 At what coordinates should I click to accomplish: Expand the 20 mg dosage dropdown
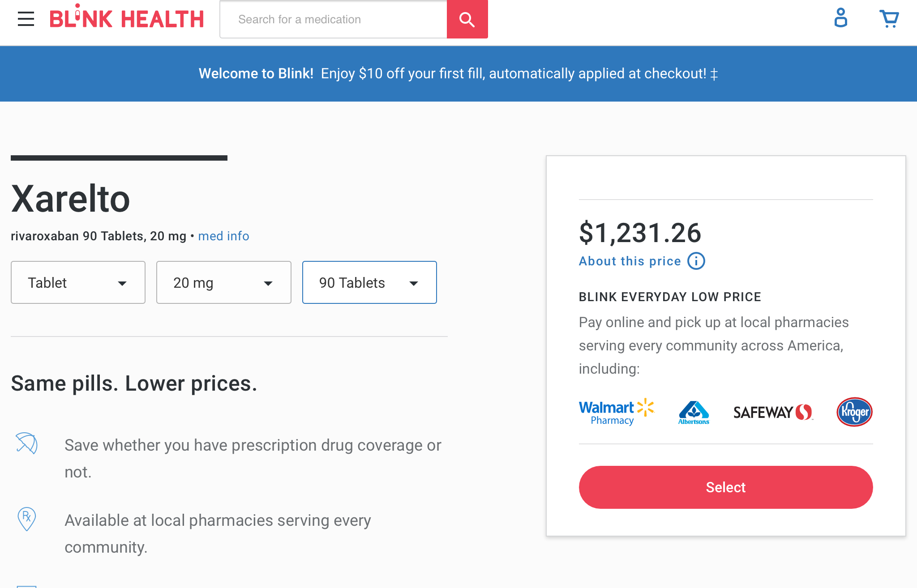(223, 282)
